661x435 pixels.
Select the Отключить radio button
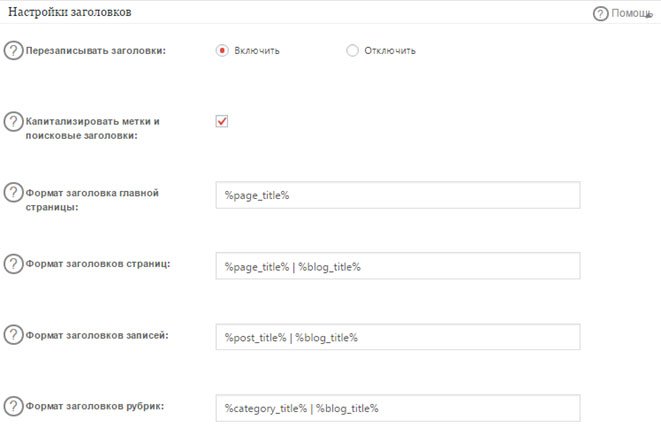click(x=352, y=51)
